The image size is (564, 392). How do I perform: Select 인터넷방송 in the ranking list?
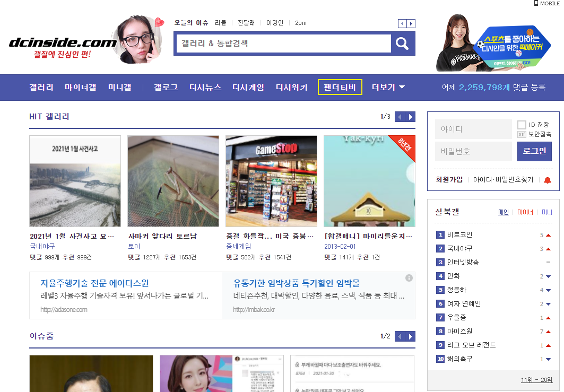[x=463, y=262]
